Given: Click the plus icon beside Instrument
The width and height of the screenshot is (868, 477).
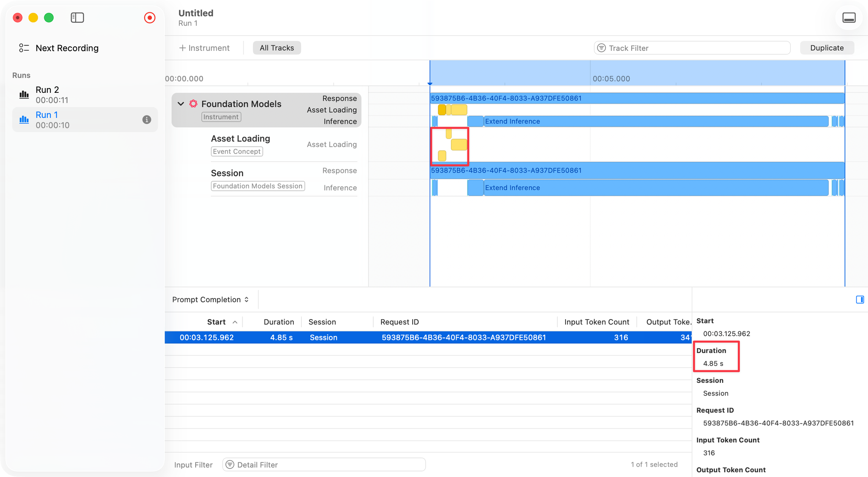Looking at the screenshot, I should [183, 48].
